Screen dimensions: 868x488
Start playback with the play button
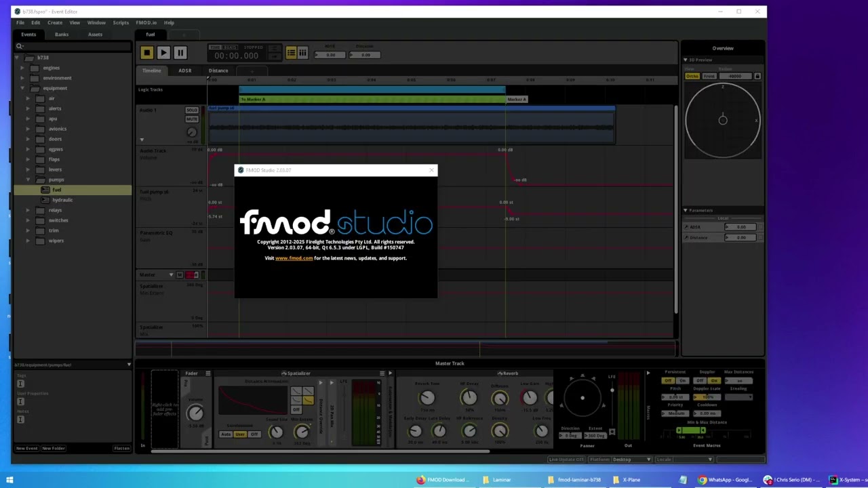tap(163, 52)
